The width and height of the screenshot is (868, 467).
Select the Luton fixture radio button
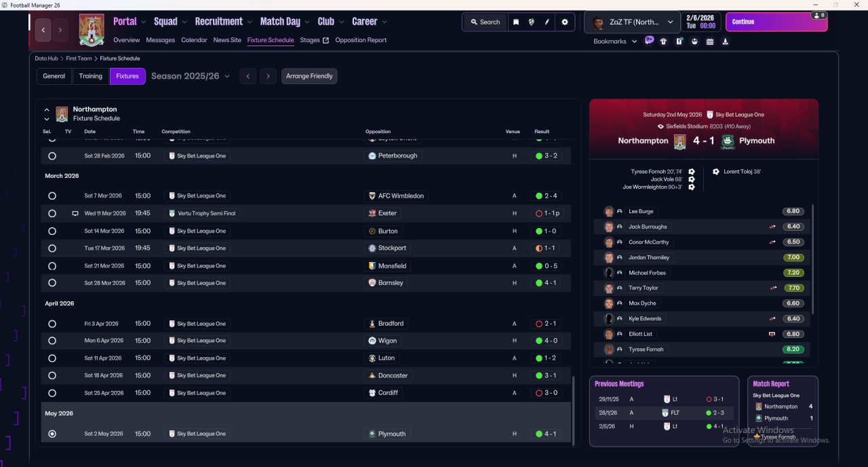point(52,358)
